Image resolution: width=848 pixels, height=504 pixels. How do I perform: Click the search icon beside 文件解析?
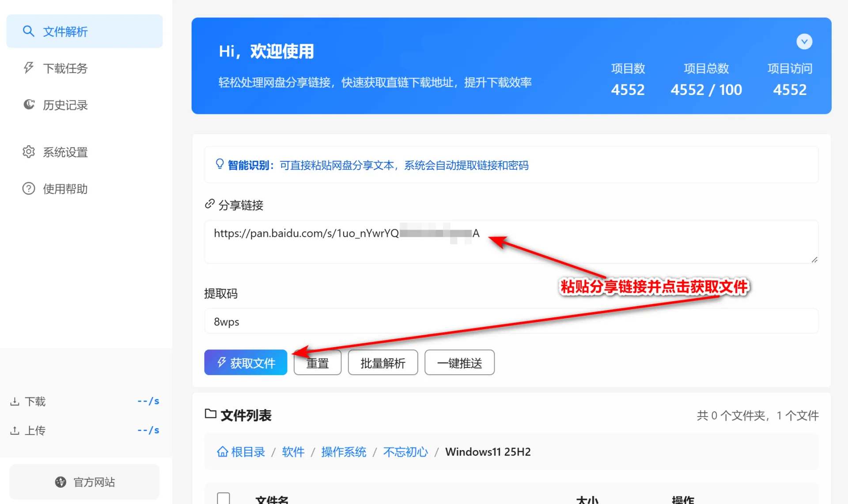click(28, 31)
